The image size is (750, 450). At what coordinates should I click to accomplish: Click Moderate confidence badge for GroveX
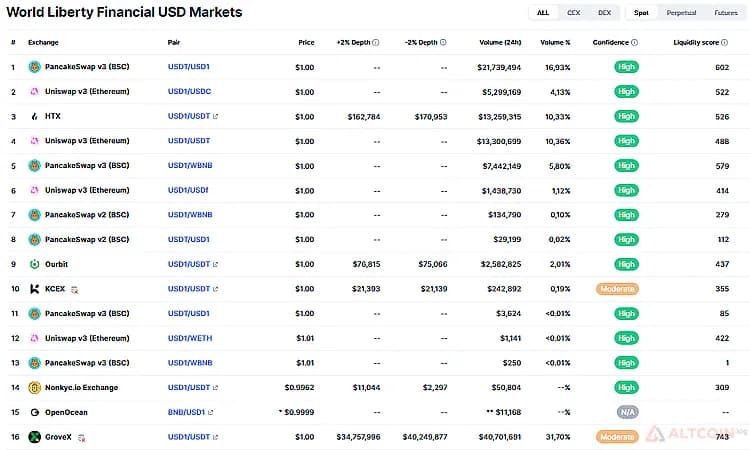(617, 437)
